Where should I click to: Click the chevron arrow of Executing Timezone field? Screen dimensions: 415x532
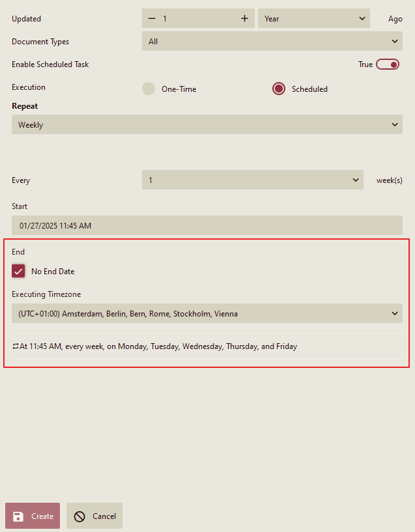(395, 314)
